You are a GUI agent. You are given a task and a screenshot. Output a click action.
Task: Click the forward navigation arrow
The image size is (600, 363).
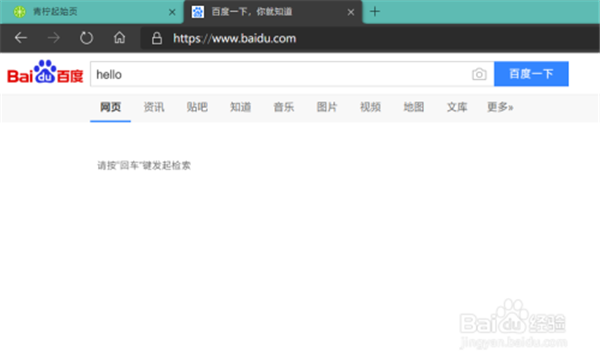[54, 38]
